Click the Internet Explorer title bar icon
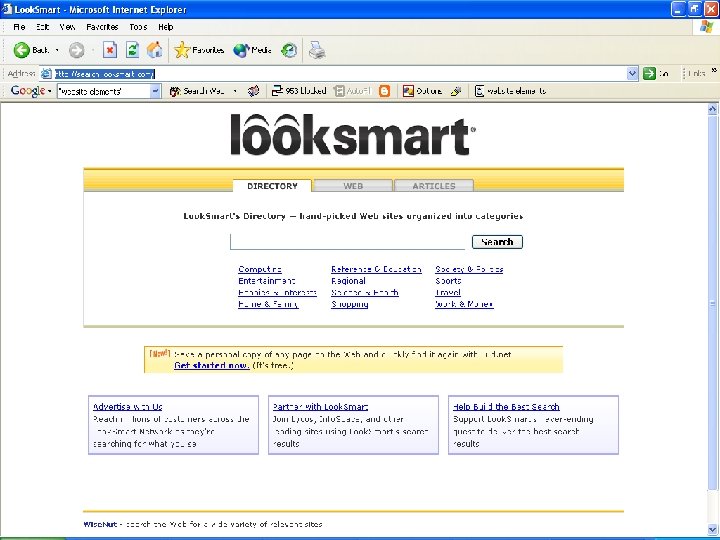The image size is (720, 540). pyautogui.click(x=7, y=9)
